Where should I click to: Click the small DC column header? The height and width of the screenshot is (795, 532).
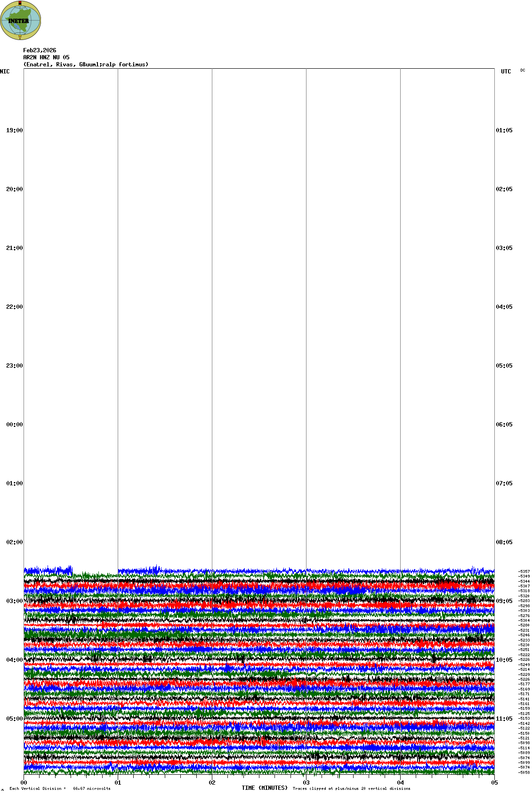tap(523, 71)
